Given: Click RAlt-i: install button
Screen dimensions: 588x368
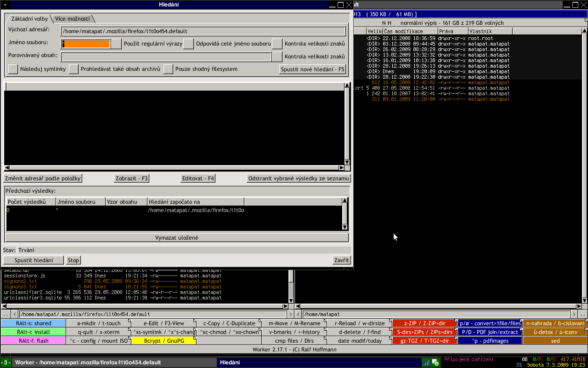Looking at the screenshot, I should [34, 332].
